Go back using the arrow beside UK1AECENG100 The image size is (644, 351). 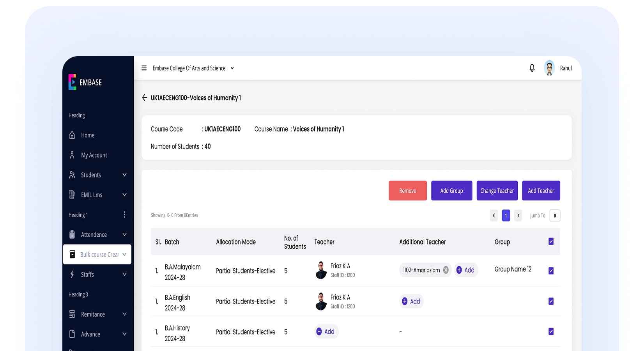point(145,97)
